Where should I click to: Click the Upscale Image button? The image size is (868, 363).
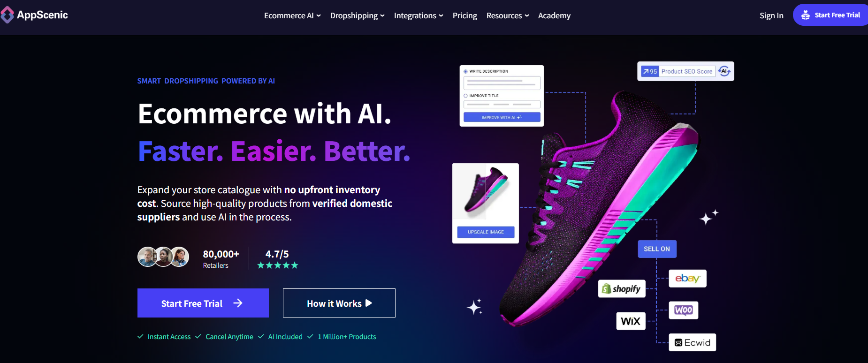tap(486, 232)
